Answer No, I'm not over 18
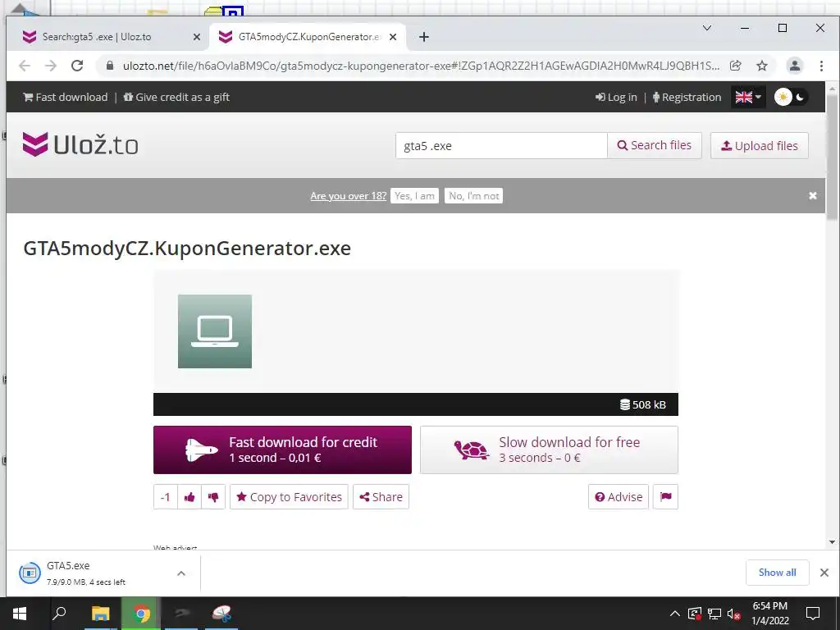Screen dimensions: 840x630 473,195
